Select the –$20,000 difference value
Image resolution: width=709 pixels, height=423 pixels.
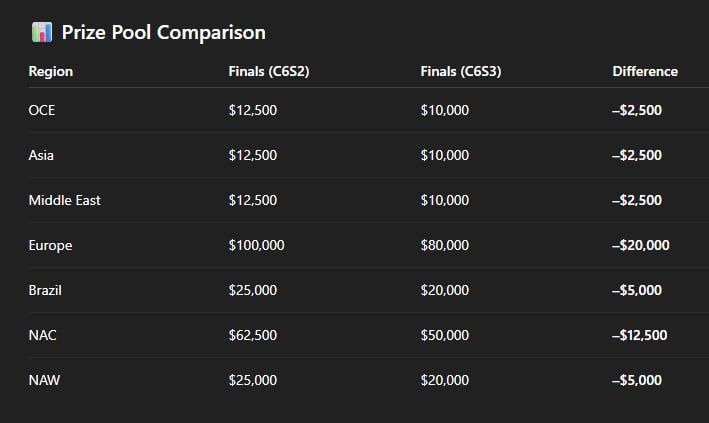click(640, 245)
